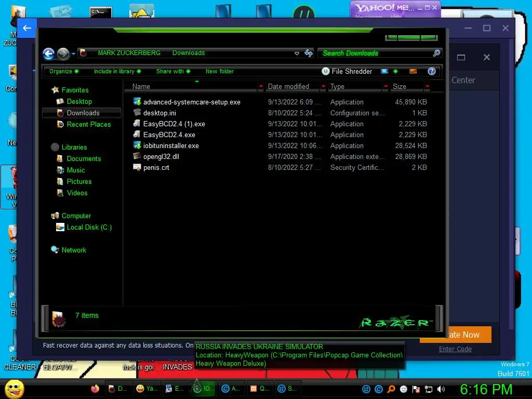Open Name column filter dropdown

261,87
